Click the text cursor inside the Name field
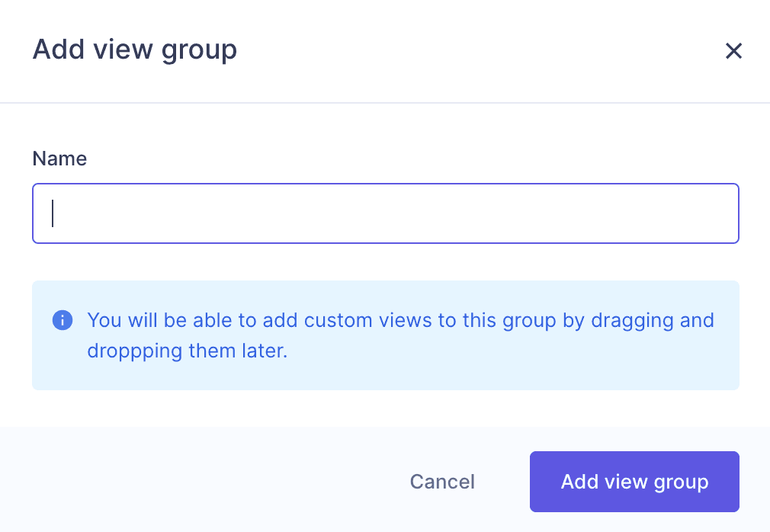The image size is (770, 532). pos(53,213)
